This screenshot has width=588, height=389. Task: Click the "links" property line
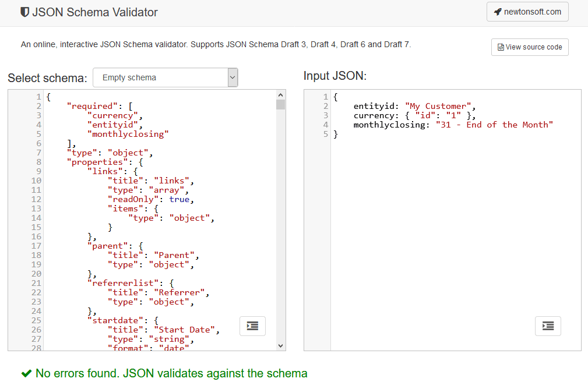click(x=112, y=171)
